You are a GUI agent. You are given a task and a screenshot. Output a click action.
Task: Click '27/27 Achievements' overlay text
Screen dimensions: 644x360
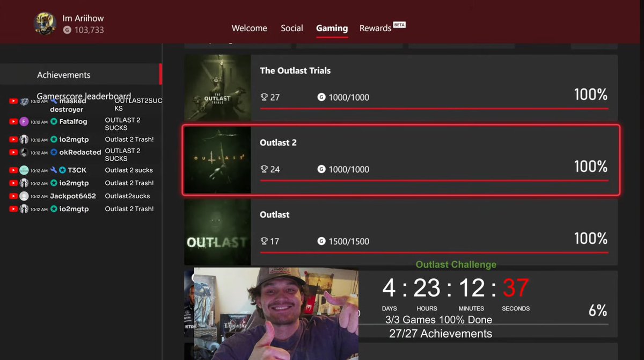coord(441,334)
